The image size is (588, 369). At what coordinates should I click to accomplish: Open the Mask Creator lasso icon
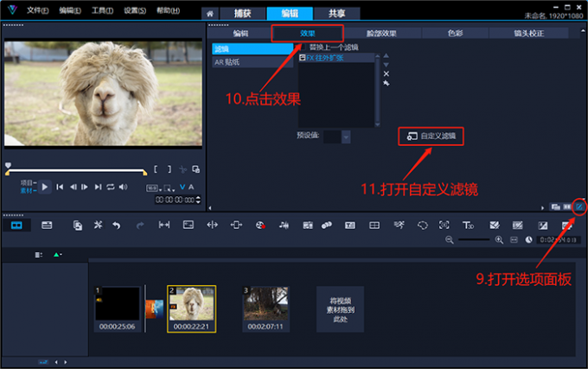pyautogui.click(x=423, y=226)
